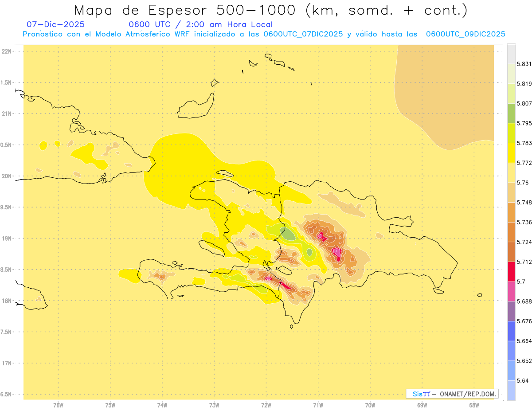
Task: Click the 20N latitude label
Action: click(x=8, y=176)
